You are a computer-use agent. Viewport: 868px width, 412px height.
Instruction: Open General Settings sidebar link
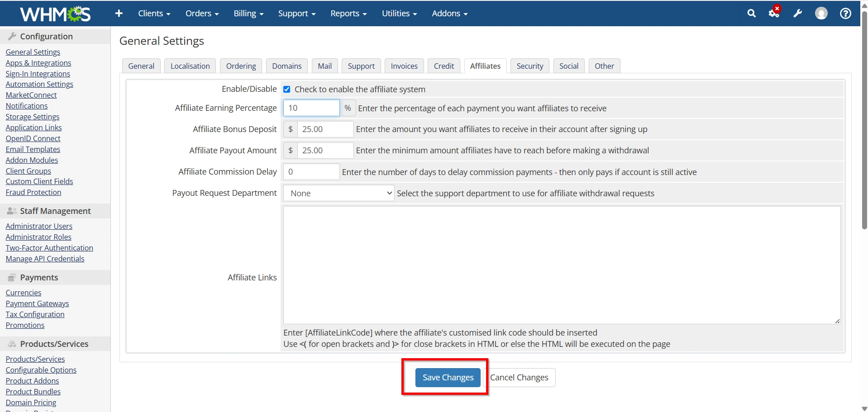[33, 52]
